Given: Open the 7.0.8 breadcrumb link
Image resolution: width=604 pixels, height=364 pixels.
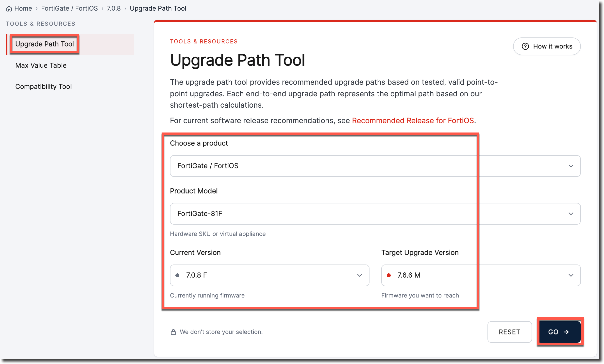Looking at the screenshot, I should tap(114, 8).
